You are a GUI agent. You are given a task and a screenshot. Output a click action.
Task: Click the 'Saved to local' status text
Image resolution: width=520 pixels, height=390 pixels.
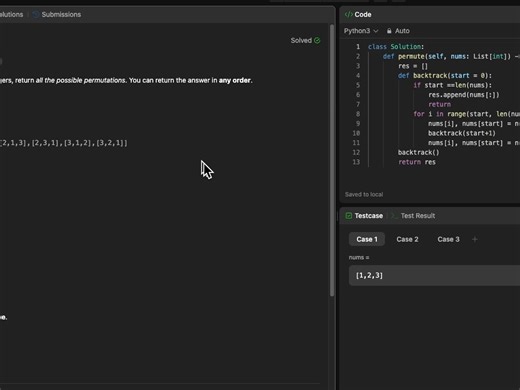tap(364, 194)
